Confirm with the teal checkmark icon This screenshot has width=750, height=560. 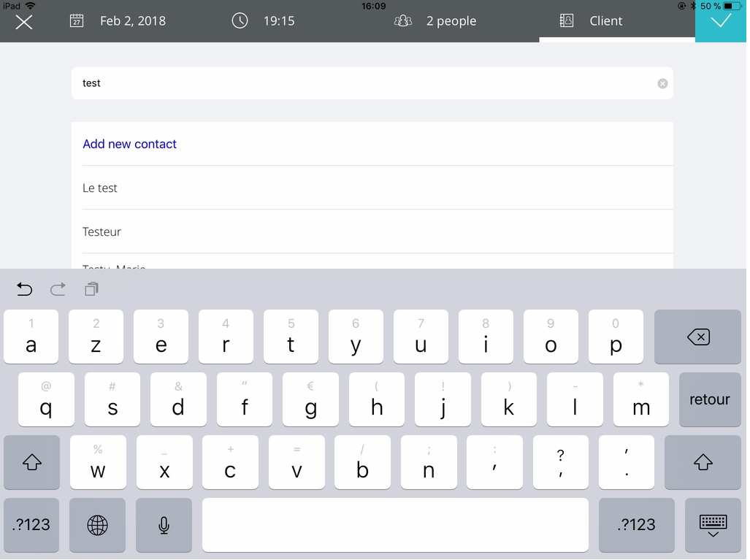click(720, 21)
